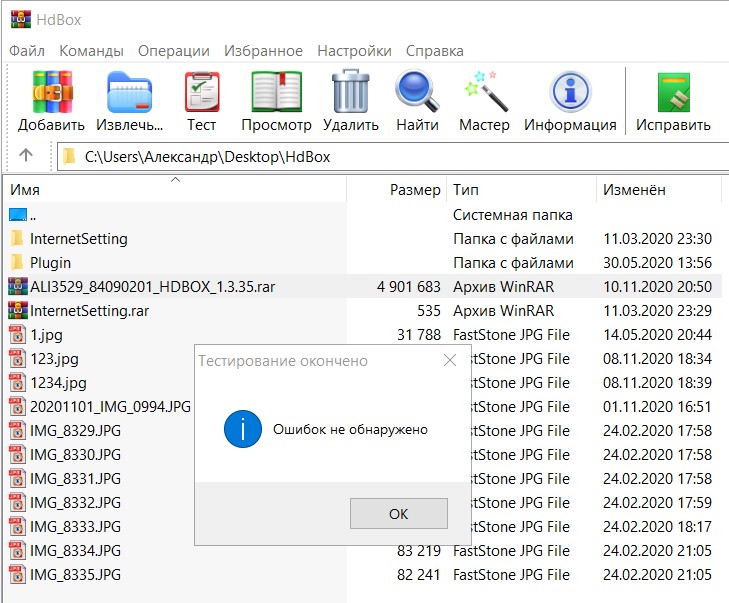This screenshot has width=729, height=603.
Task: Click the 20201101_IMG_0994.JPG file icon
Action: click(x=17, y=406)
